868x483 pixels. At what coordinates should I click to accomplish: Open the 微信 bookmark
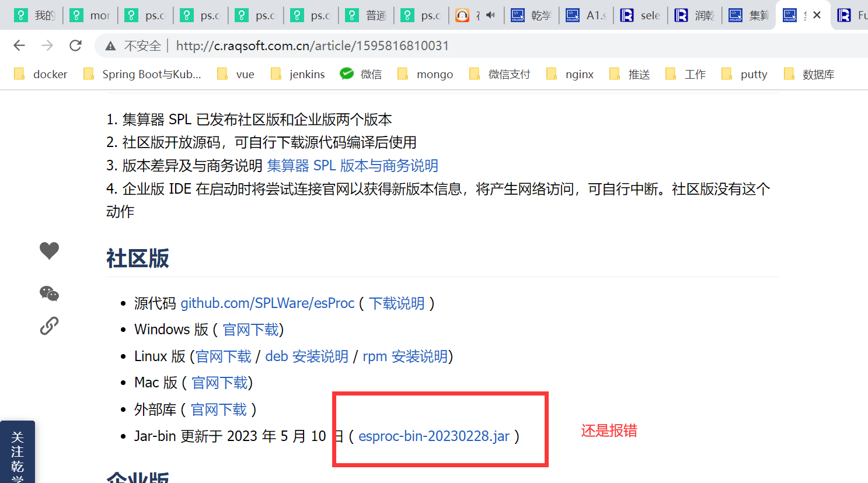click(x=361, y=74)
